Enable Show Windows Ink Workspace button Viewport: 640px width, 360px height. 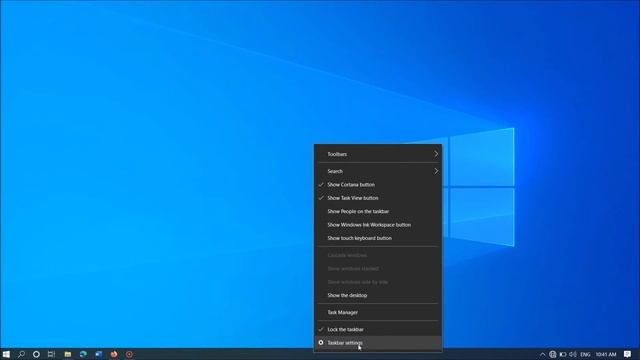(x=378, y=225)
